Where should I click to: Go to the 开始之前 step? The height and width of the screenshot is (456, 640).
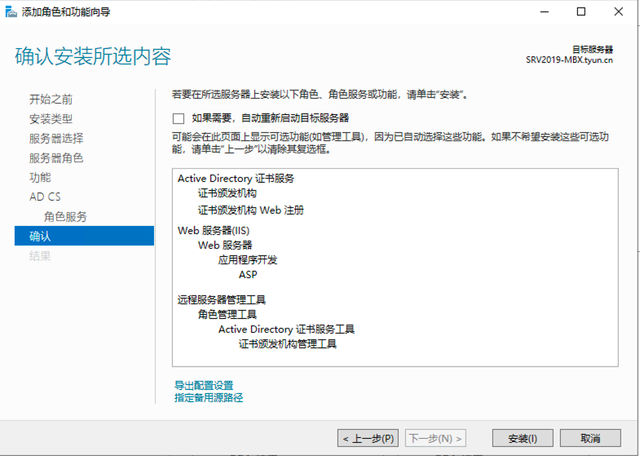pos(51,99)
